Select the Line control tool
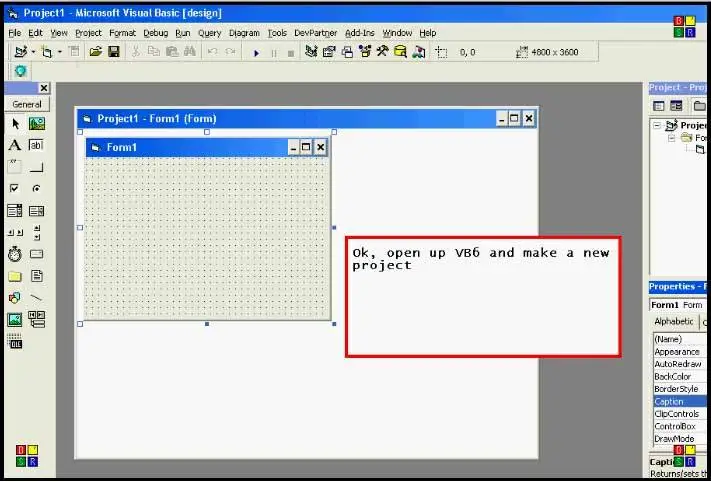The image size is (711, 482). coord(37,298)
